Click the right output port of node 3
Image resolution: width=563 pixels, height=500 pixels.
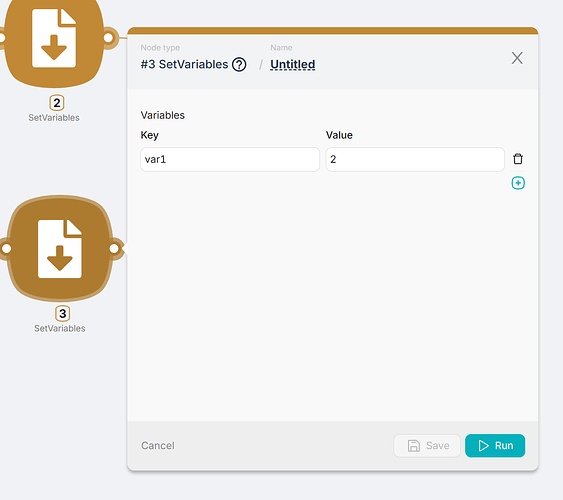(114, 248)
